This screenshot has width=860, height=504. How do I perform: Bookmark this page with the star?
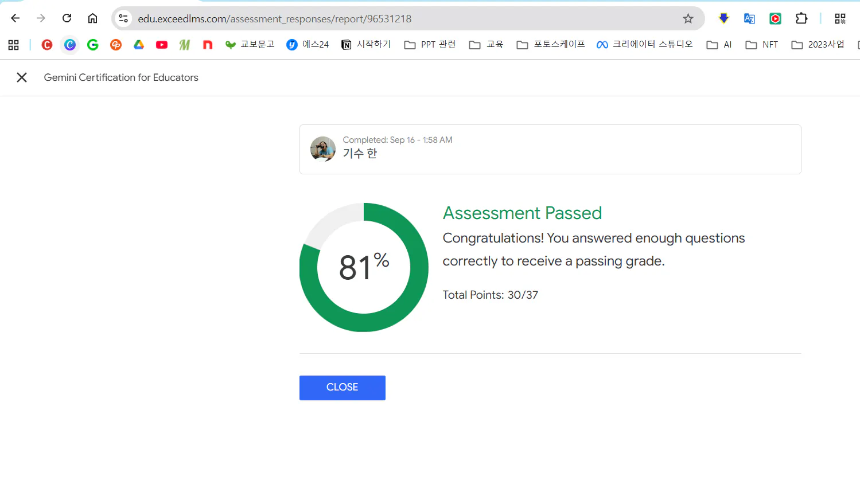point(688,18)
